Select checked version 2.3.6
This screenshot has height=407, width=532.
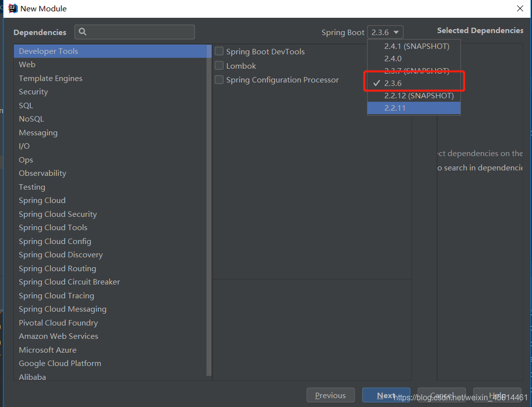(414, 83)
